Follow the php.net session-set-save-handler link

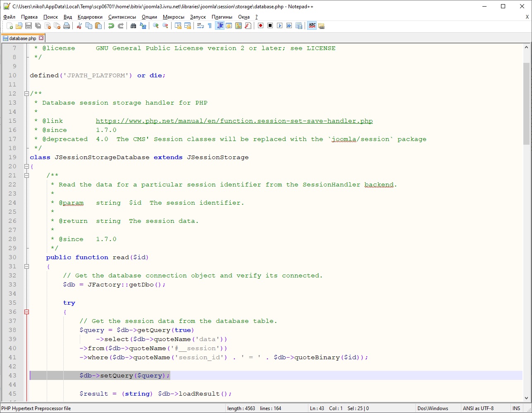point(234,121)
